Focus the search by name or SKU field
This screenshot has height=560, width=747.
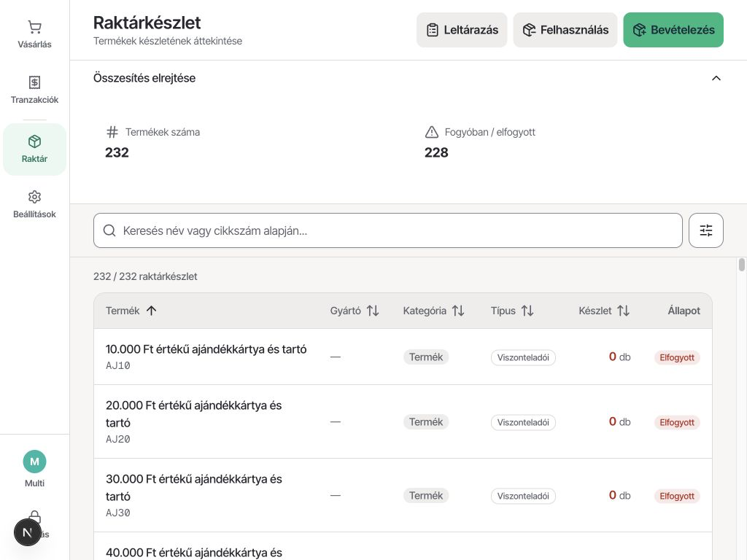point(388,230)
